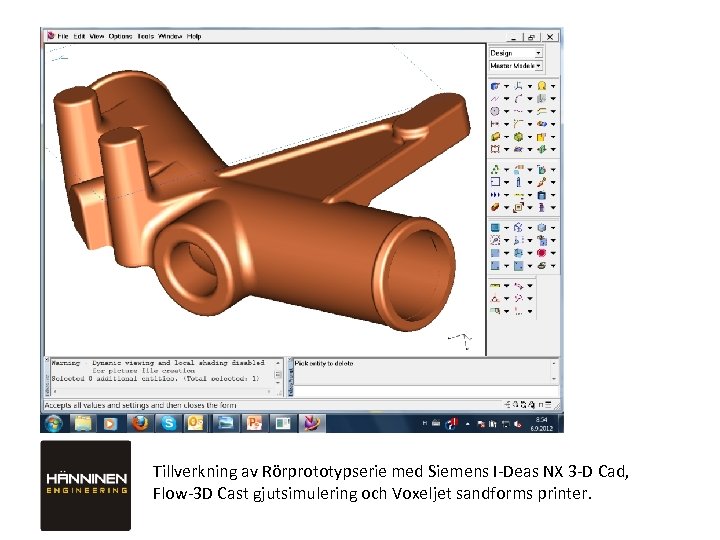Select the green arrows move icon
The image size is (720, 540).
point(542,149)
